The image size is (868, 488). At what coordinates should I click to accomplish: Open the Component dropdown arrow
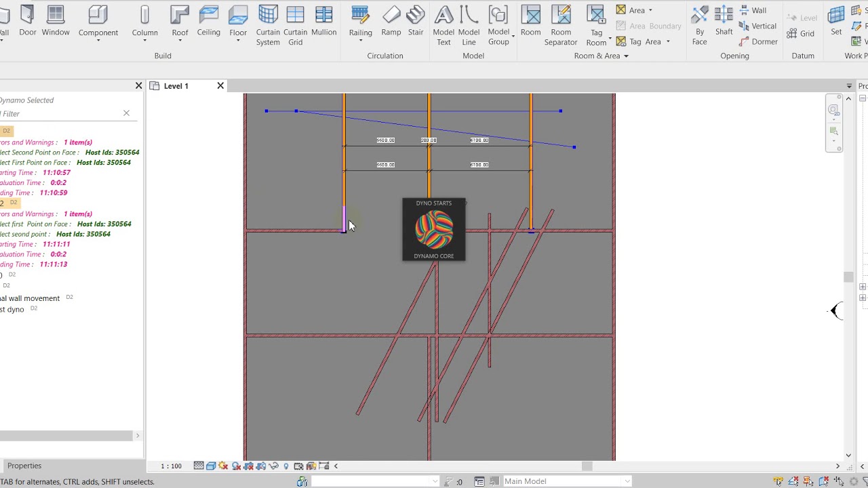pyautogui.click(x=98, y=41)
